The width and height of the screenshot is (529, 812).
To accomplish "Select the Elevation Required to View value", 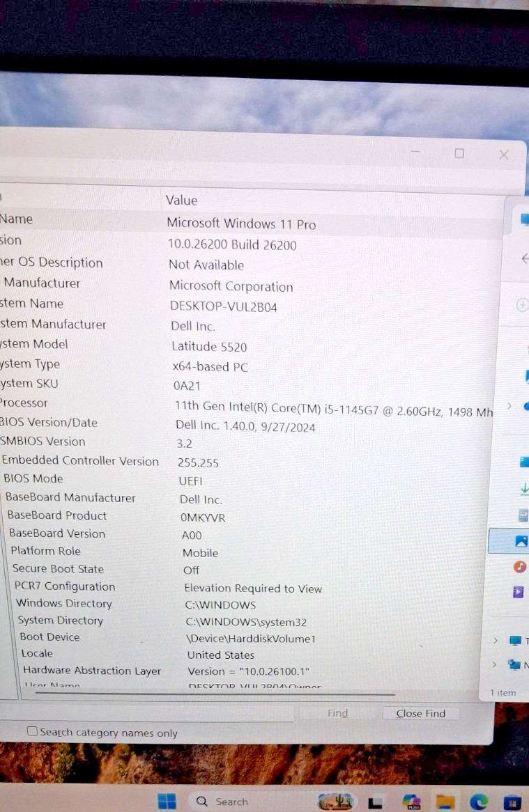I will (253, 588).
